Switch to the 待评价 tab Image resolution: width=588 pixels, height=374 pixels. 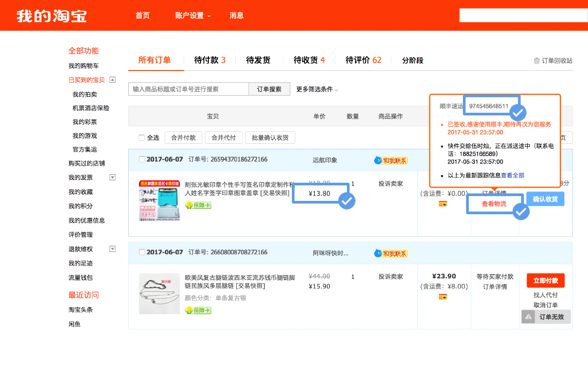(363, 60)
